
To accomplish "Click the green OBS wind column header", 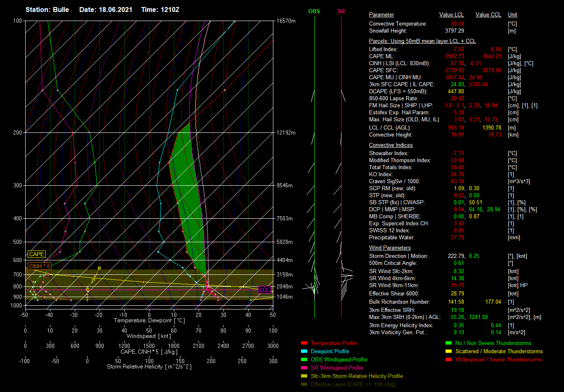I will pos(314,12).
